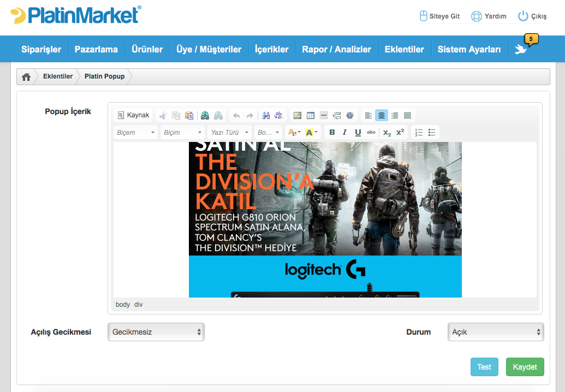Click the Insert Link globe-chain icon
The height and width of the screenshot is (392, 565).
205,115
